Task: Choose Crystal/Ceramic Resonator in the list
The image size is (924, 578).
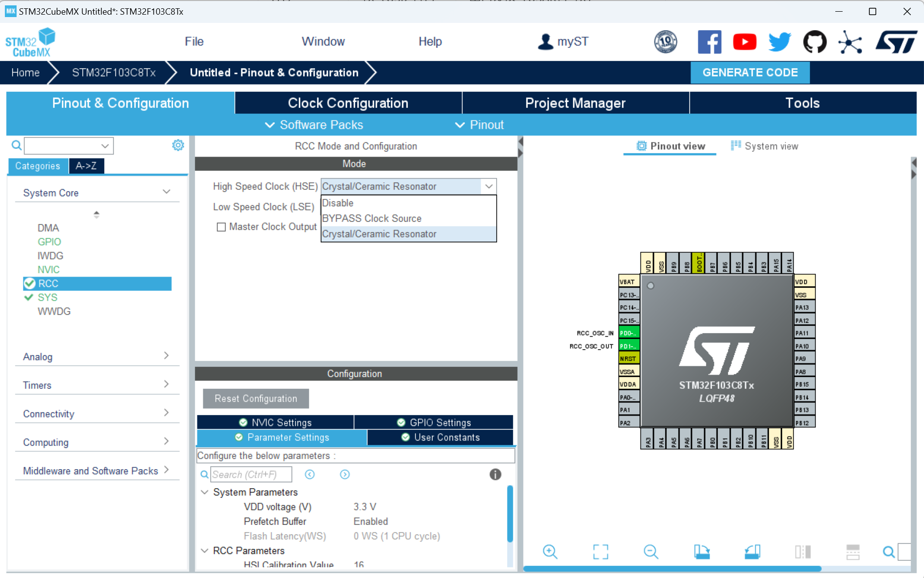Action: pyautogui.click(x=409, y=234)
